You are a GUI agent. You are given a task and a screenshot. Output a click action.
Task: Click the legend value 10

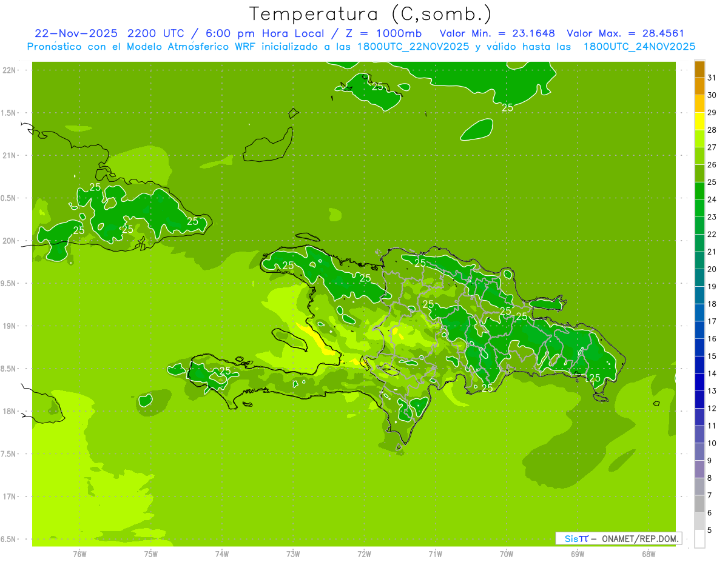coord(712,443)
